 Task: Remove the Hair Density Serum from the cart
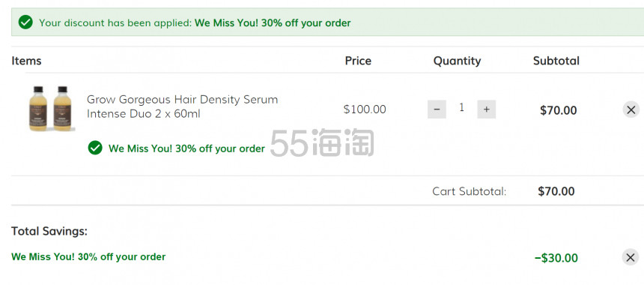[631, 109]
